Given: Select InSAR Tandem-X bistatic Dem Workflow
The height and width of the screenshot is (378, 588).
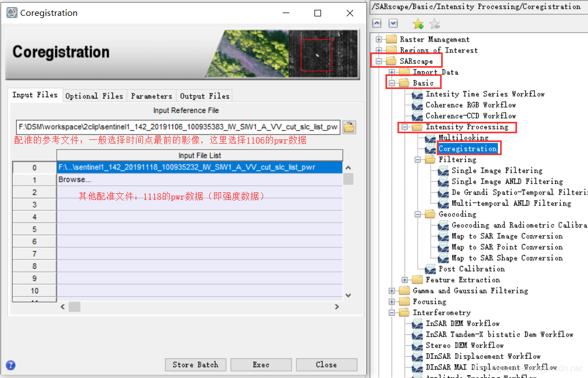Looking at the screenshot, I should coord(500,334).
